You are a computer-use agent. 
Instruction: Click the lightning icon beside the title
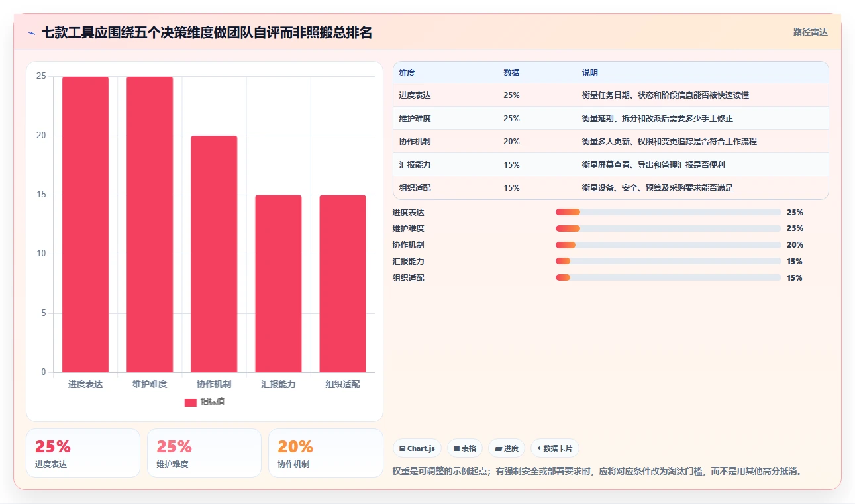31,33
